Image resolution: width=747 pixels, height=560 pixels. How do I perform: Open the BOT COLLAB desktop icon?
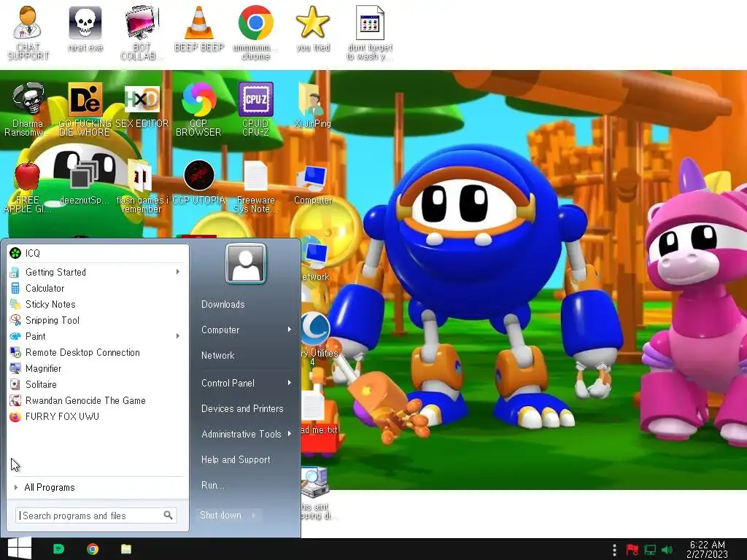click(142, 32)
